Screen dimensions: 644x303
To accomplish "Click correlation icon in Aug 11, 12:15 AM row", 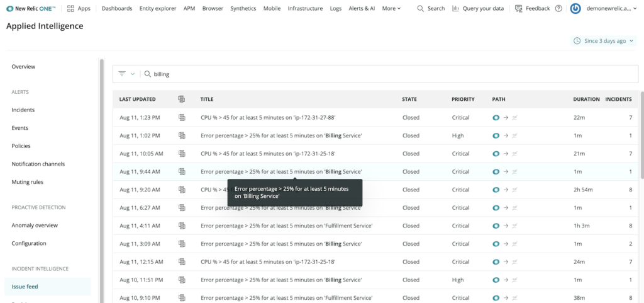I will click(x=182, y=261).
